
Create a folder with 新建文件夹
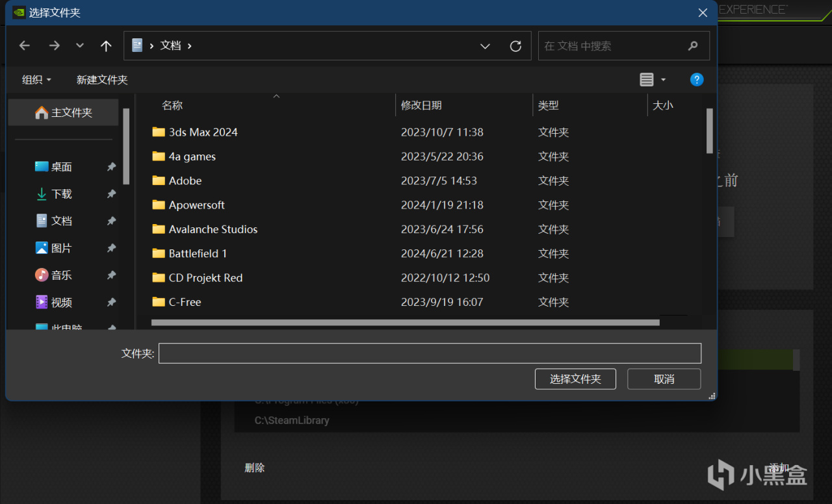point(102,80)
